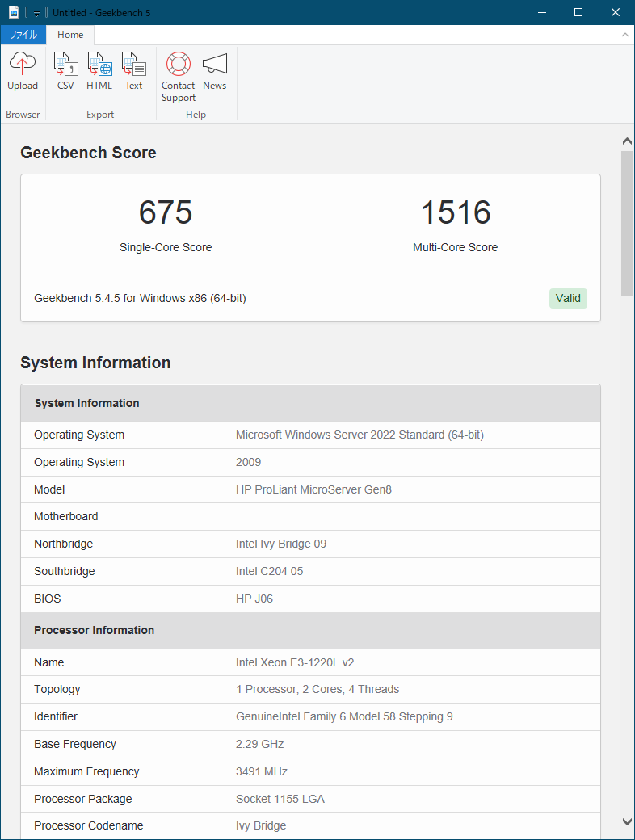Click the Untitled - Geekbench 5 title
The width and height of the screenshot is (635, 840).
tap(101, 13)
